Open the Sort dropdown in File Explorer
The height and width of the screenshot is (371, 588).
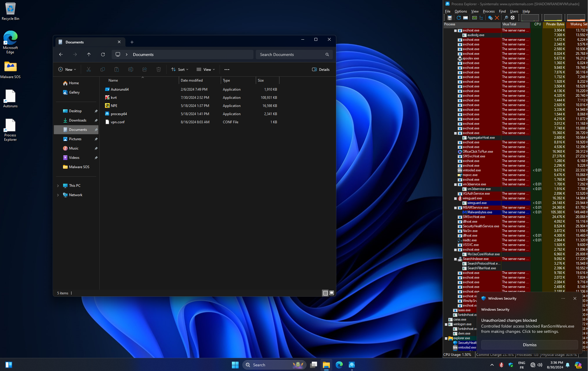pos(180,69)
